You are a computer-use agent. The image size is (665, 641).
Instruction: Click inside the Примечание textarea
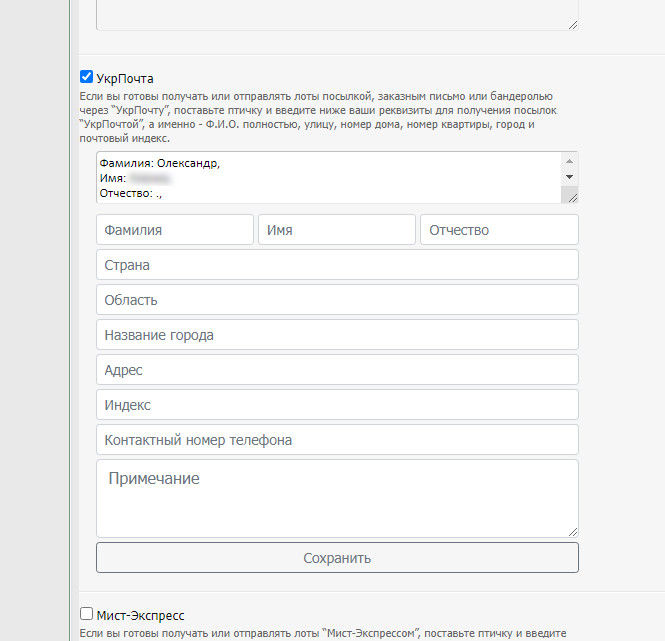click(x=337, y=498)
